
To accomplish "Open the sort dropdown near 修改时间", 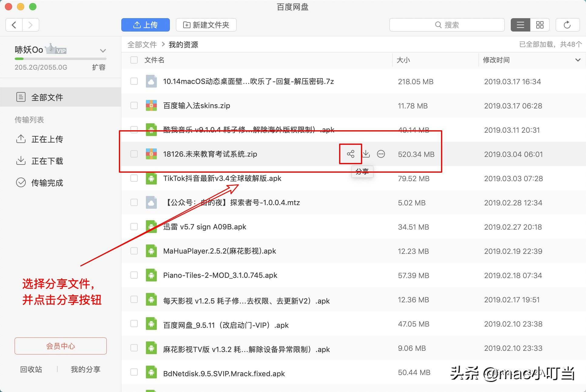I will pyautogui.click(x=577, y=60).
